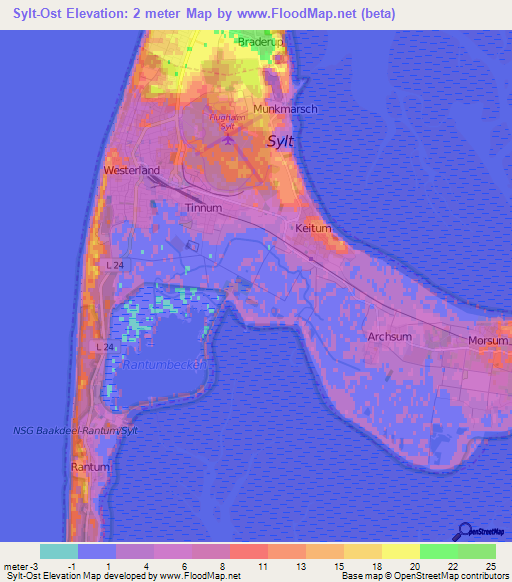Click the Tinnum town label

203,208
